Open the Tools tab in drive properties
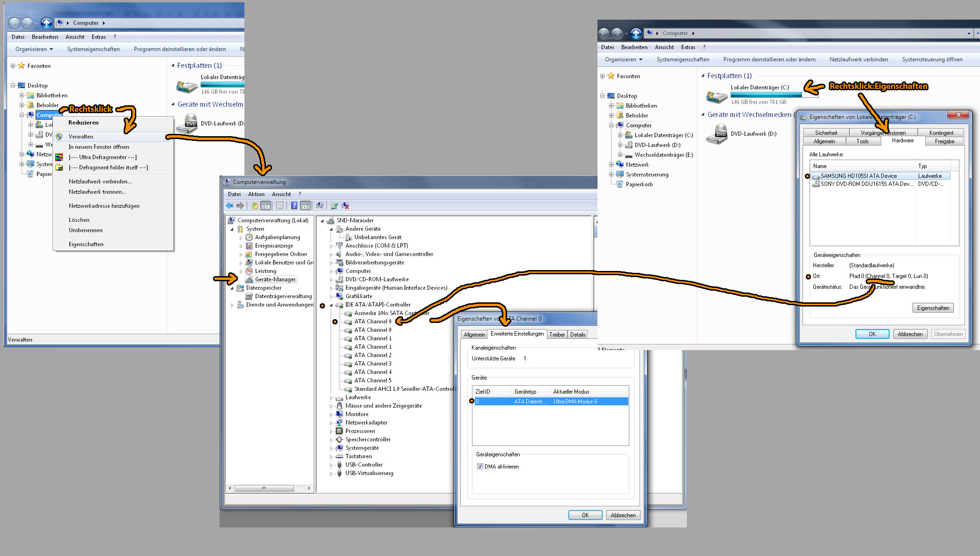 coord(862,141)
